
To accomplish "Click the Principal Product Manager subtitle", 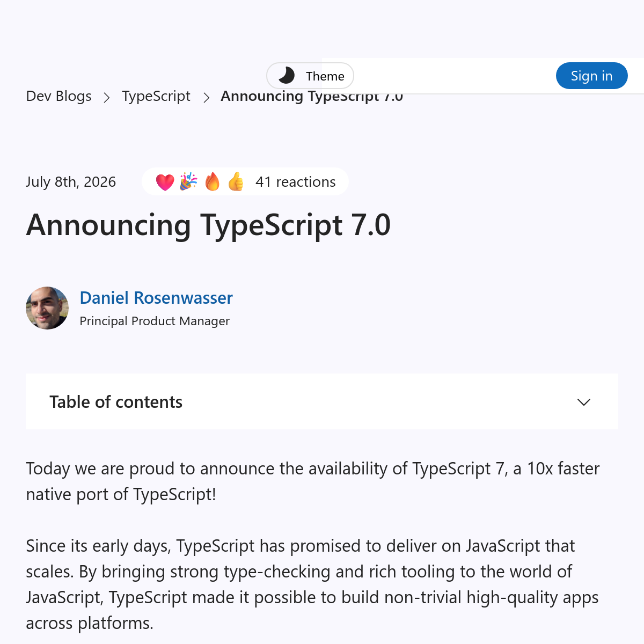I will 155,321.
